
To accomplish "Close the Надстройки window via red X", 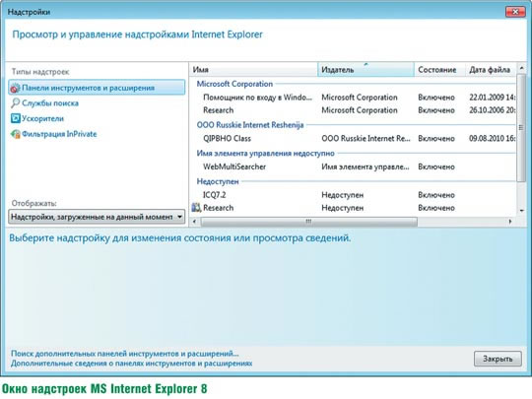I will 515,12.
